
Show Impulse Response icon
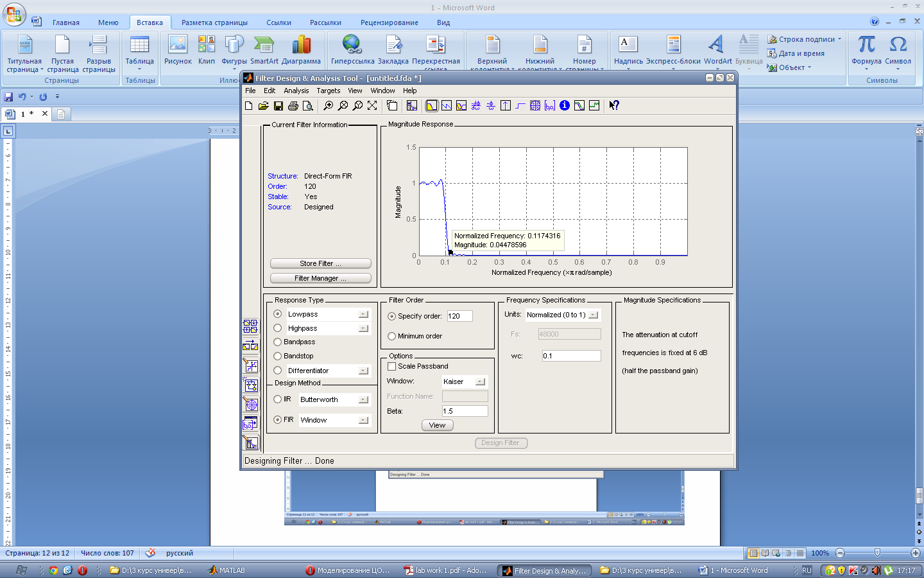(506, 106)
